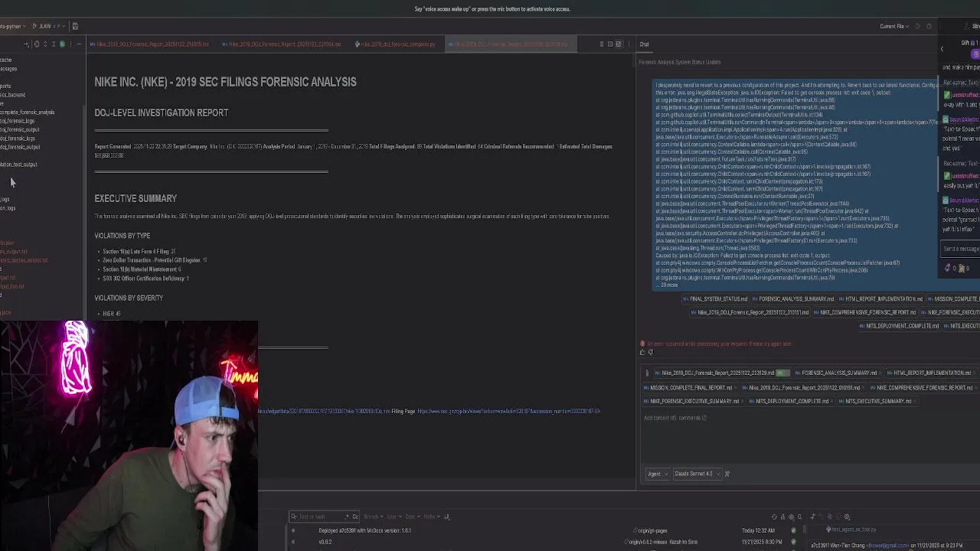Click the select opened file target icon

pyautogui.click(x=36, y=44)
